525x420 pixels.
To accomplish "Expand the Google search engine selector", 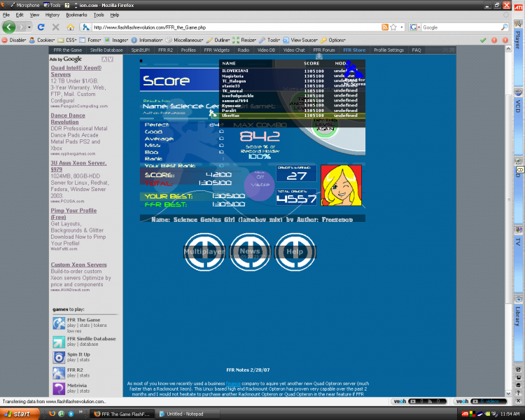I will (x=415, y=27).
